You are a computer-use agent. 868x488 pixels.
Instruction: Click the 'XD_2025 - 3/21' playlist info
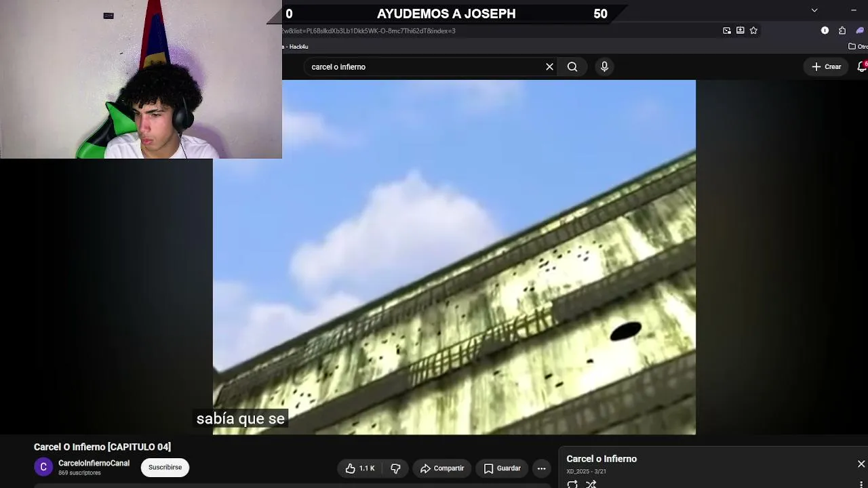pos(586,471)
